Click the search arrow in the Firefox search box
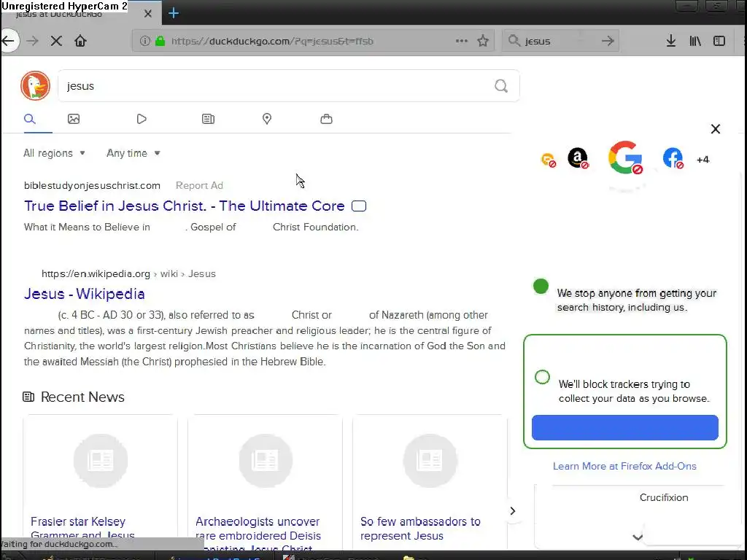This screenshot has height=560, width=747. tap(608, 41)
